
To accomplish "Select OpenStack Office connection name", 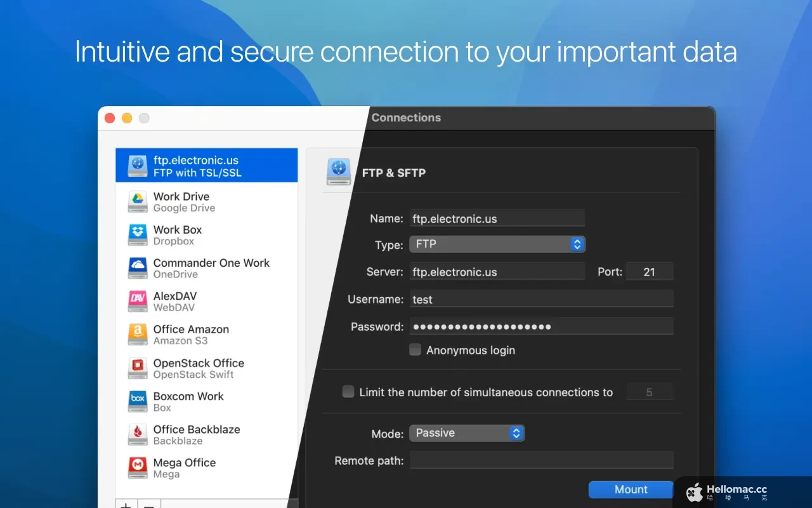I will pos(199,363).
